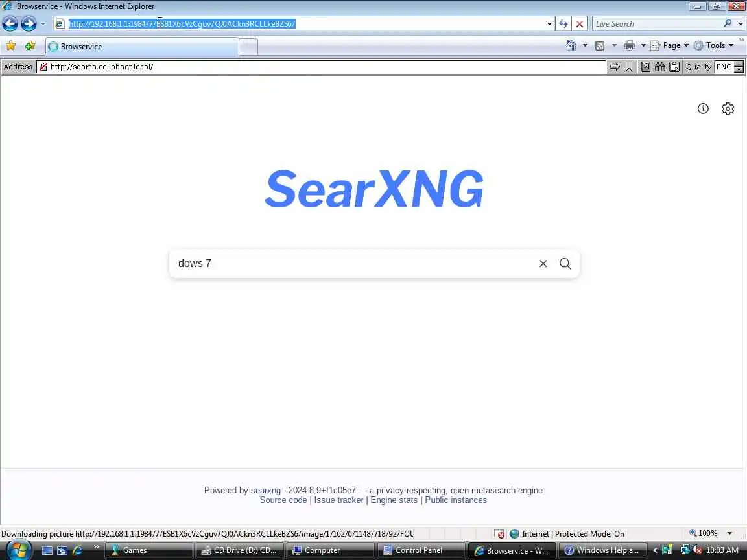Click the 10:03 AM clock
Image resolution: width=747 pixels, height=560 pixels.
pyautogui.click(x=722, y=550)
